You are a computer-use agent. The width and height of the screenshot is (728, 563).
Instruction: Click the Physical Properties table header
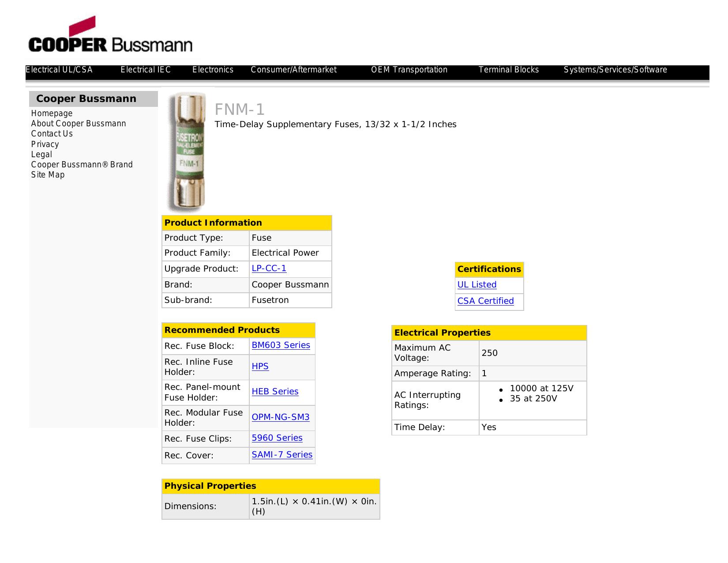pyautogui.click(x=270, y=486)
